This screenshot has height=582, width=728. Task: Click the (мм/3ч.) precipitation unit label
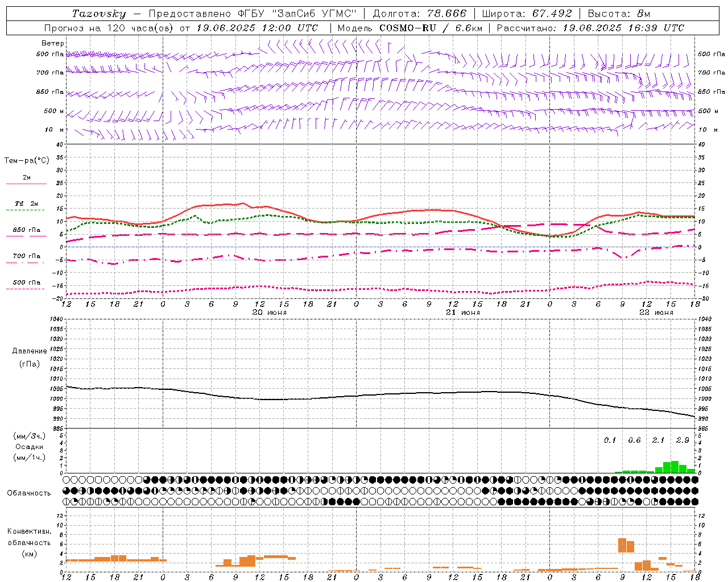(30, 436)
